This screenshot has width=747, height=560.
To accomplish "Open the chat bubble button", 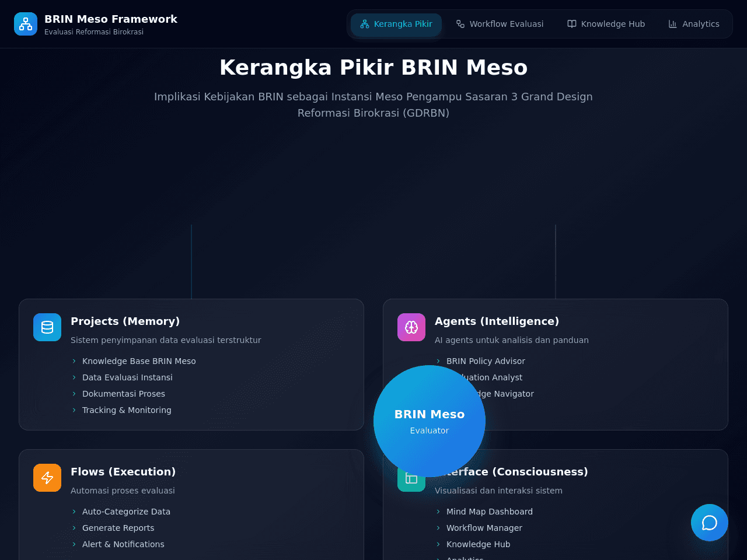I will [710, 523].
